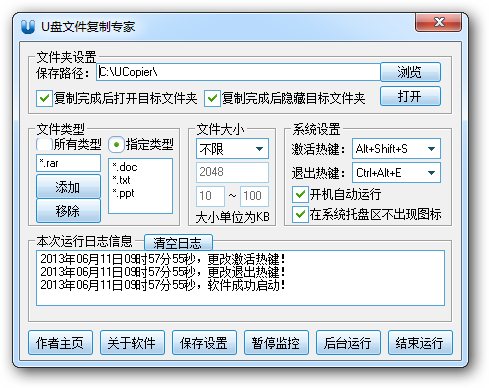Screen dimensions: 489x388
Task: Click the 保存设置 button
Action: coord(204,343)
